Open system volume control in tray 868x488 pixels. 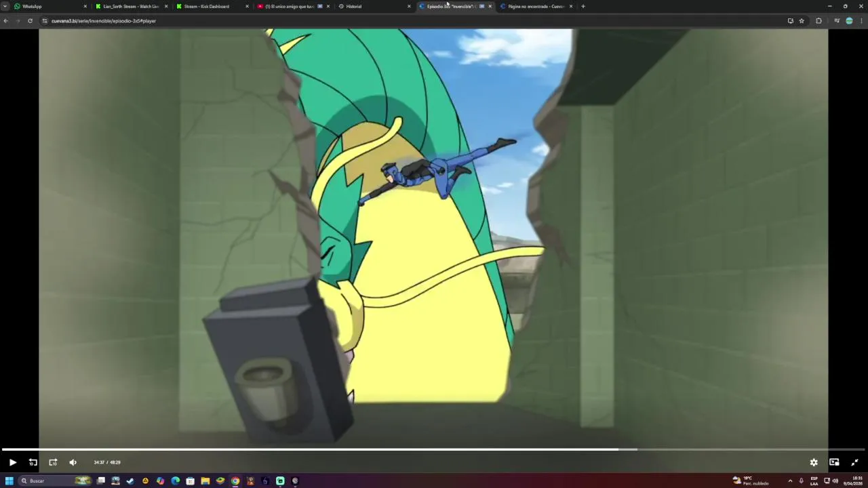[x=835, y=481]
